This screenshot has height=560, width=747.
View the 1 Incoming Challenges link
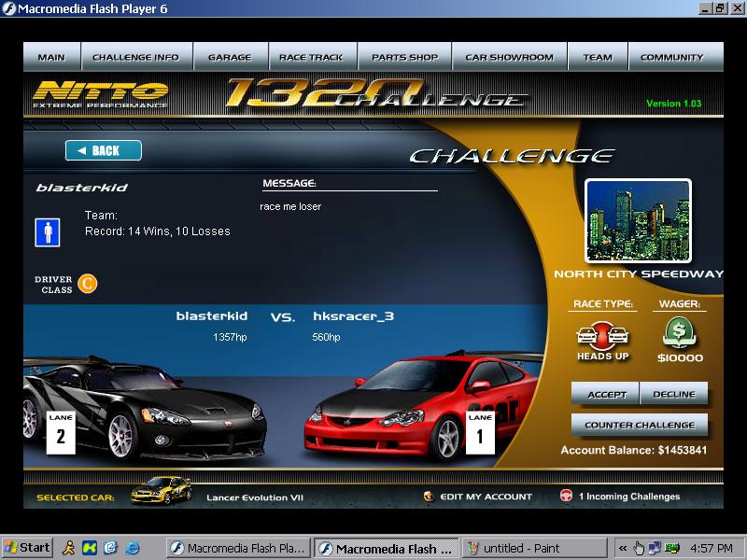[x=629, y=497]
